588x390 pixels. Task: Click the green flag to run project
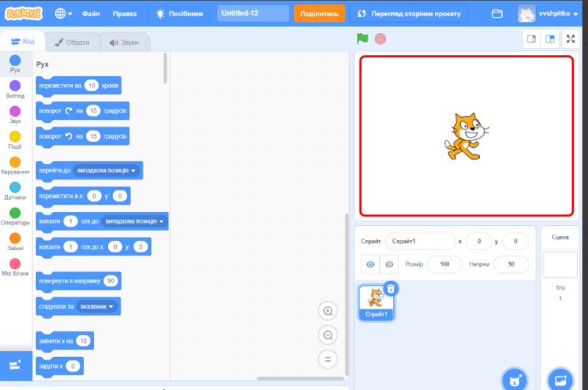tap(362, 38)
